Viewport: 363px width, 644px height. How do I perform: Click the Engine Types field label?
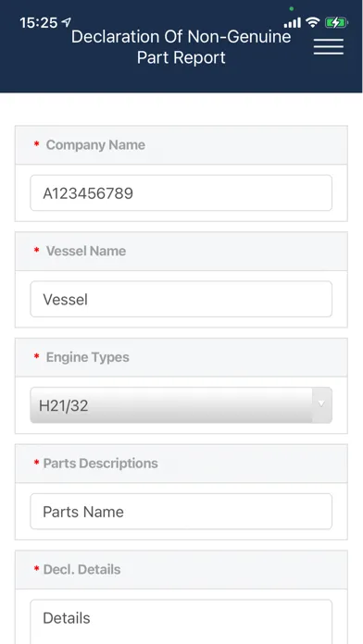(x=88, y=357)
